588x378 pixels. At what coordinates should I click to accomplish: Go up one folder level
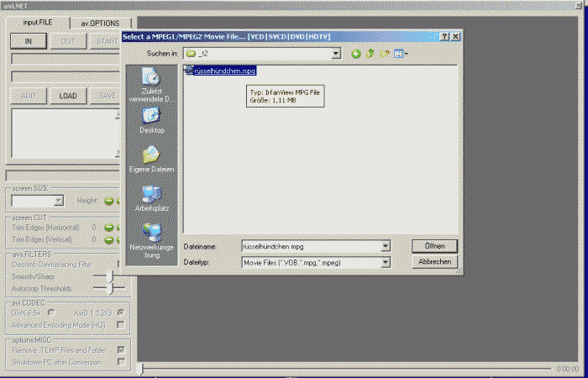click(370, 54)
